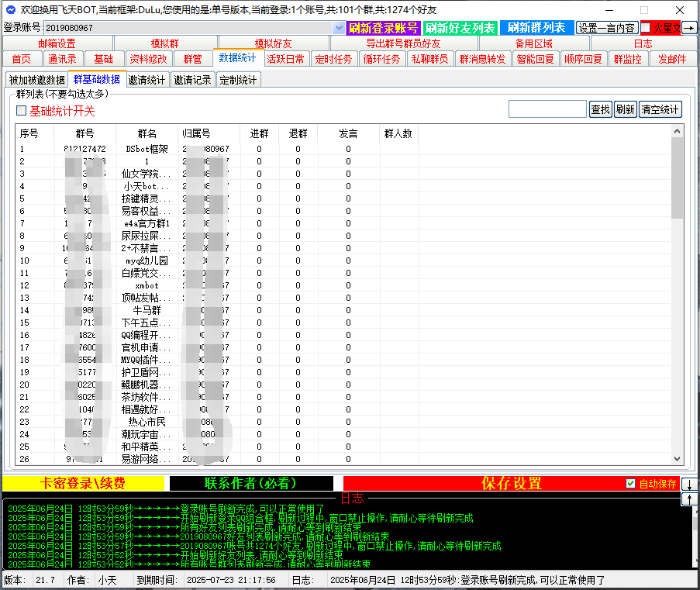Open the 通讯录 tab
The image size is (700, 590).
[x=62, y=59]
